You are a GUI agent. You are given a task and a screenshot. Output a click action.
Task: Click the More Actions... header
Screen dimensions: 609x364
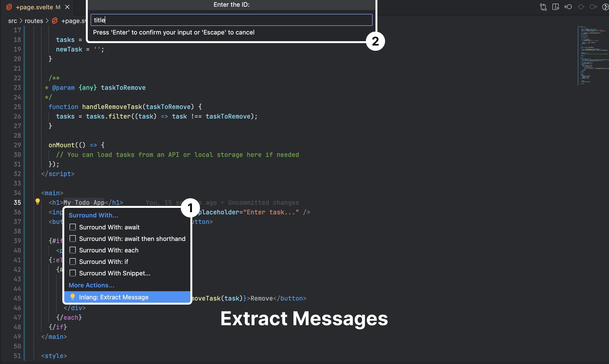click(91, 285)
